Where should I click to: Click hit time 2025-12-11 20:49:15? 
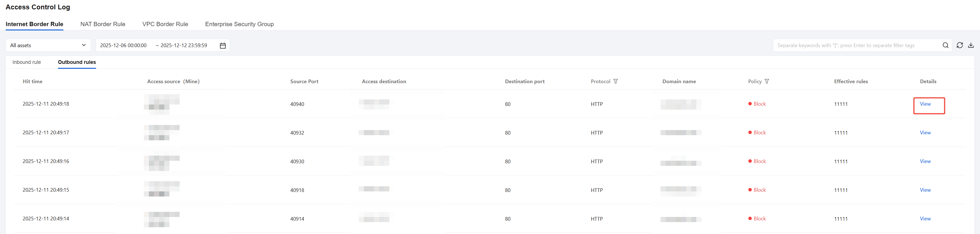(46, 190)
